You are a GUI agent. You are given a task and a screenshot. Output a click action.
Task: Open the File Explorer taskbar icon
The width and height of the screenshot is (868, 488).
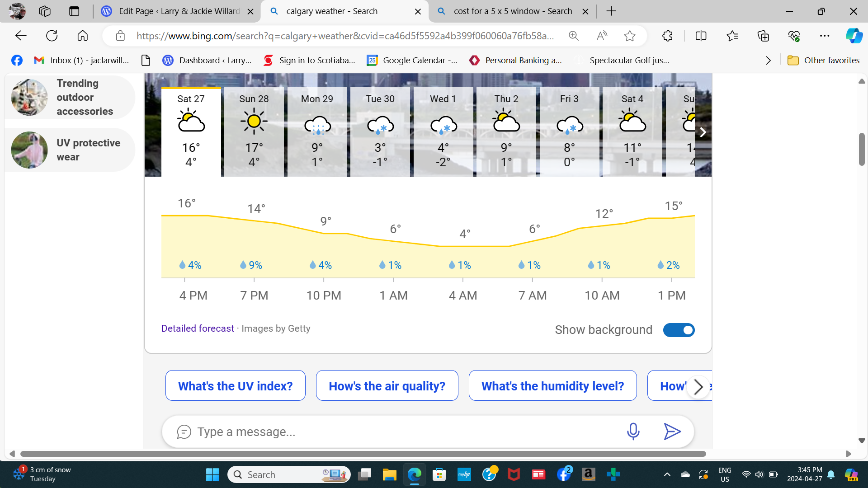(x=389, y=474)
